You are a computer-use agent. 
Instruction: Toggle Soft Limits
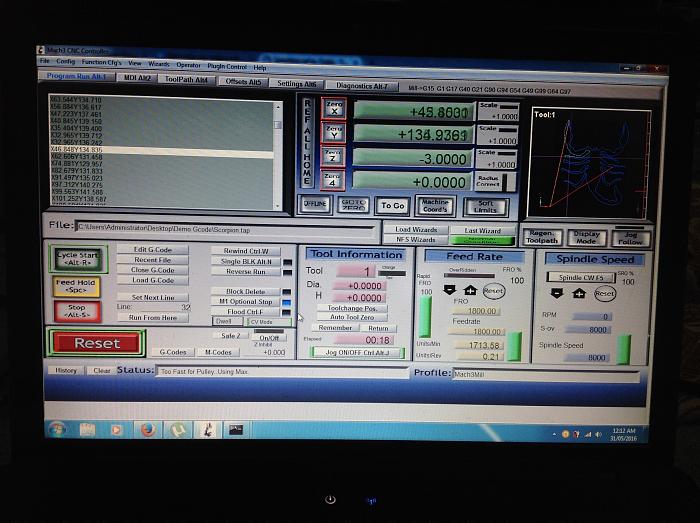(485, 207)
